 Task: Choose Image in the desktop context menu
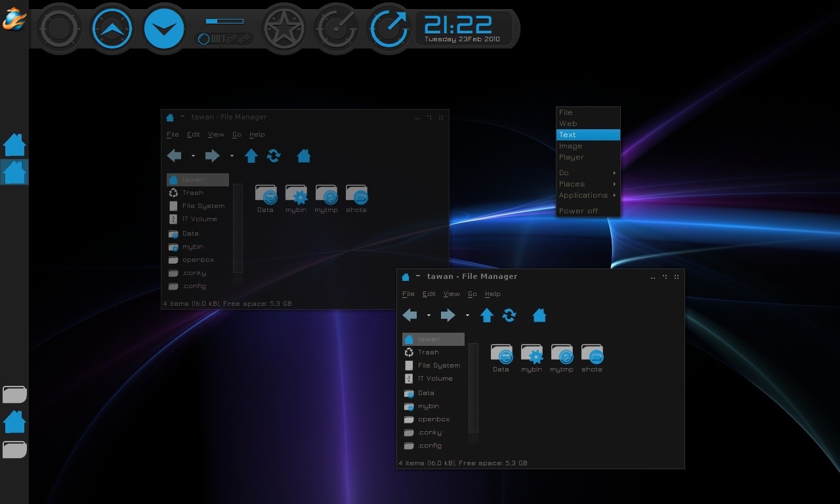click(x=588, y=146)
